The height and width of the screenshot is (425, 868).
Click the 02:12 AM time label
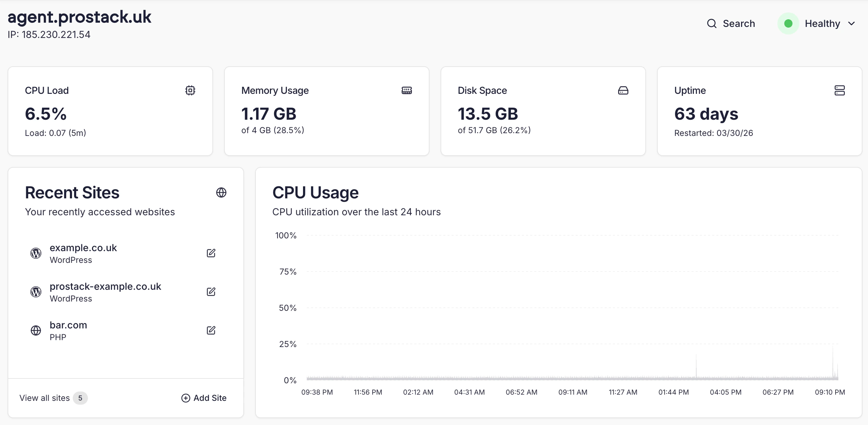[x=418, y=392]
